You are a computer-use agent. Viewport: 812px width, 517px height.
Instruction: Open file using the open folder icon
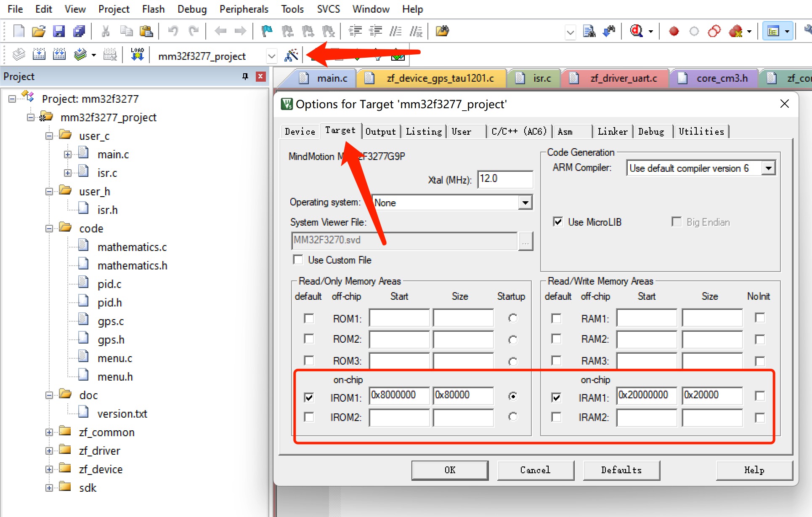click(x=38, y=31)
